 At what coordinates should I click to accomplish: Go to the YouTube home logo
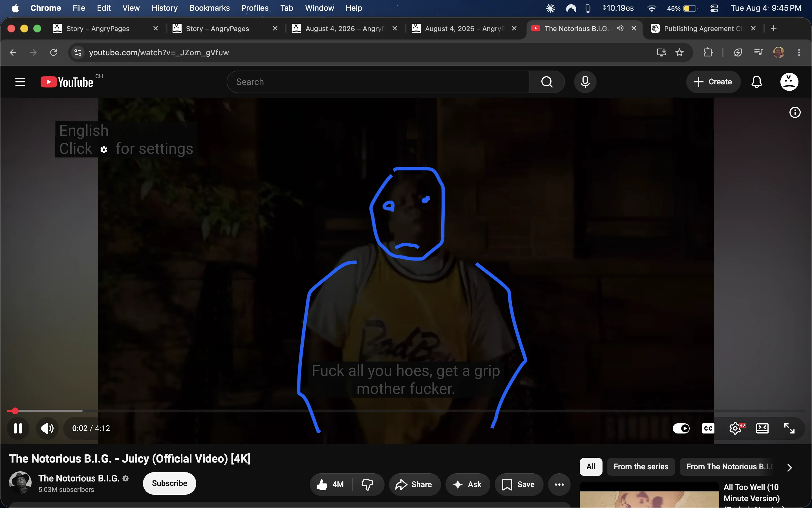point(67,82)
